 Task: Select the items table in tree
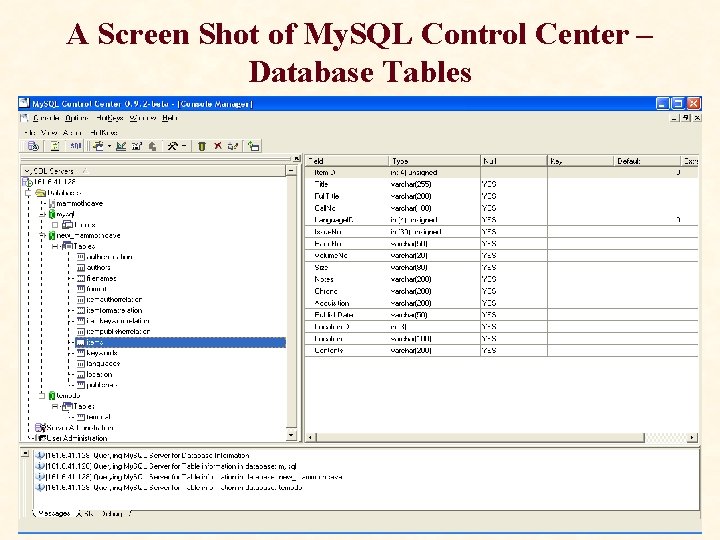180,342
